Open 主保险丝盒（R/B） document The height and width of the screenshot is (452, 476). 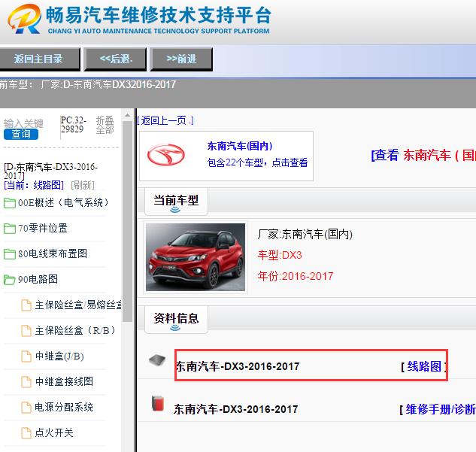click(x=75, y=330)
